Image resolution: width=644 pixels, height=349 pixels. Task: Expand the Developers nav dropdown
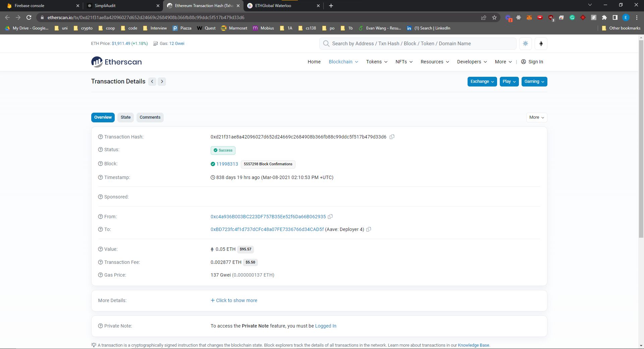472,62
